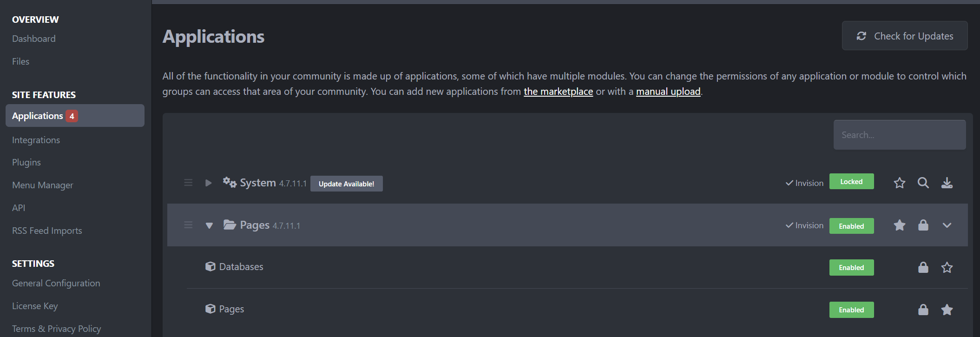Click the Invision author label on Pages row

[x=804, y=225]
